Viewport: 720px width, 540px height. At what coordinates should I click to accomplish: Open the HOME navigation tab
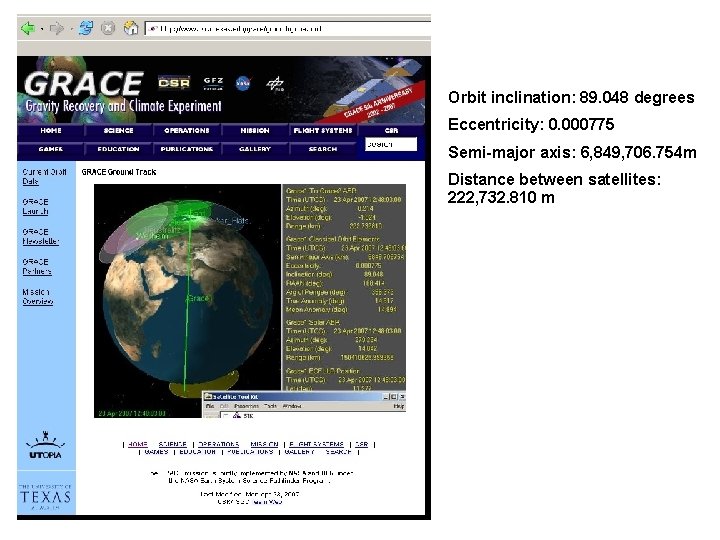pyautogui.click(x=51, y=131)
